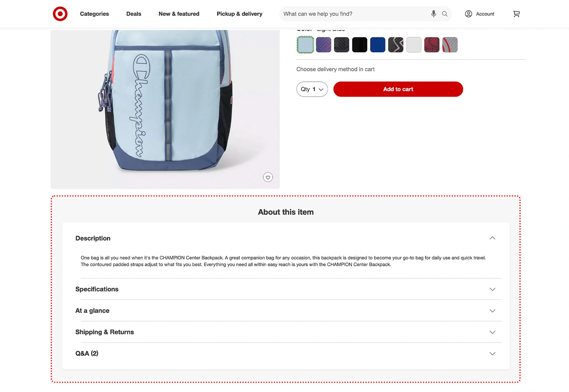Open Pickup & delivery menu
569x392 pixels.
pos(239,14)
